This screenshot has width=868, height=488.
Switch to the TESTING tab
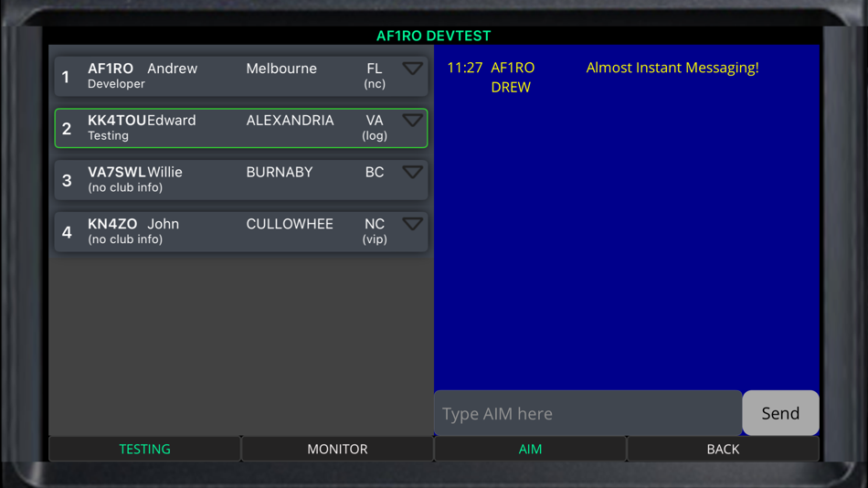tap(145, 449)
